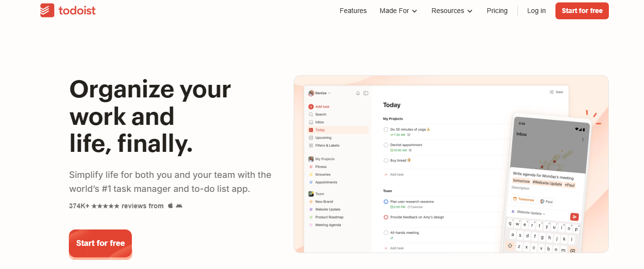Complete the All-hands meeting task
Viewport: 644px width, 269px height.
click(386, 233)
